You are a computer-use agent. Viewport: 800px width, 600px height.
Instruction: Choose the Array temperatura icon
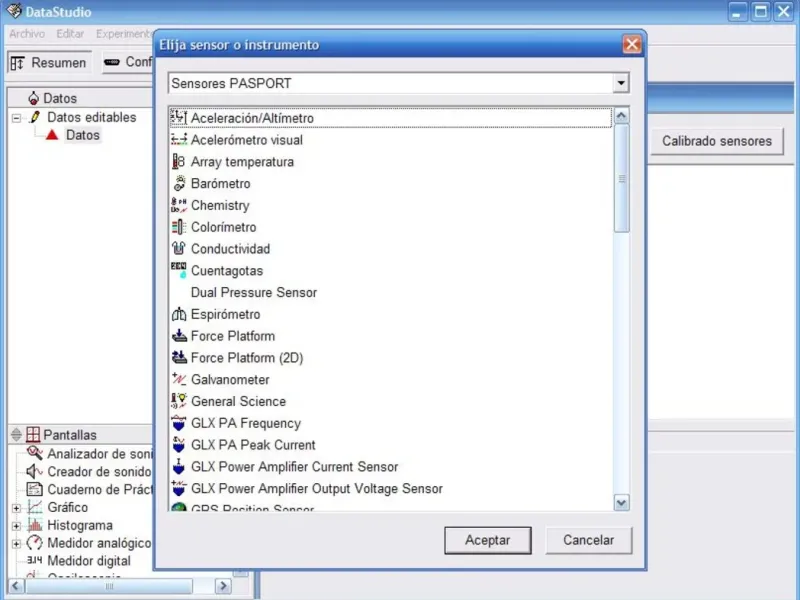coord(179,162)
